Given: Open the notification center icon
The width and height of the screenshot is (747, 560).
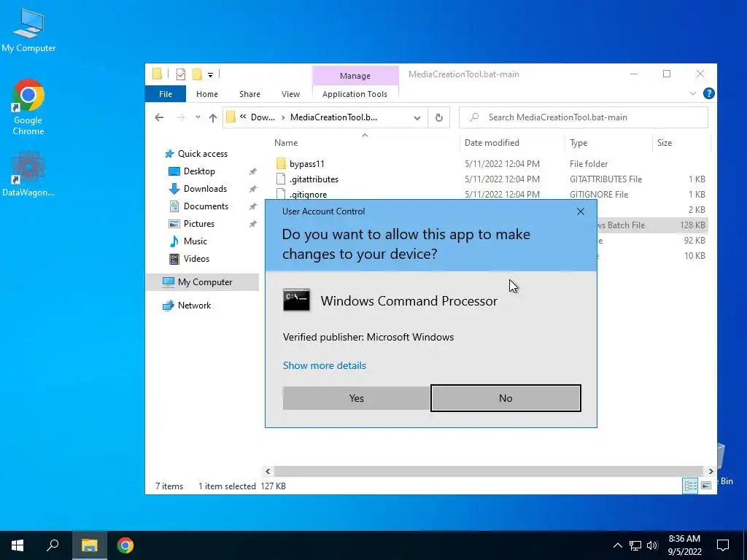Looking at the screenshot, I should pos(723,545).
